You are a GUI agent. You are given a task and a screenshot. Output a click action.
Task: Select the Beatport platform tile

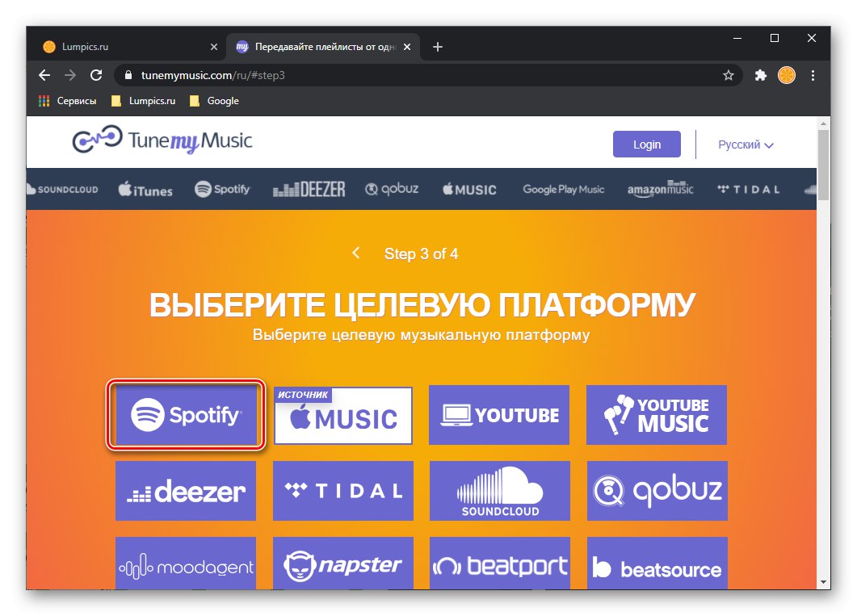(499, 563)
